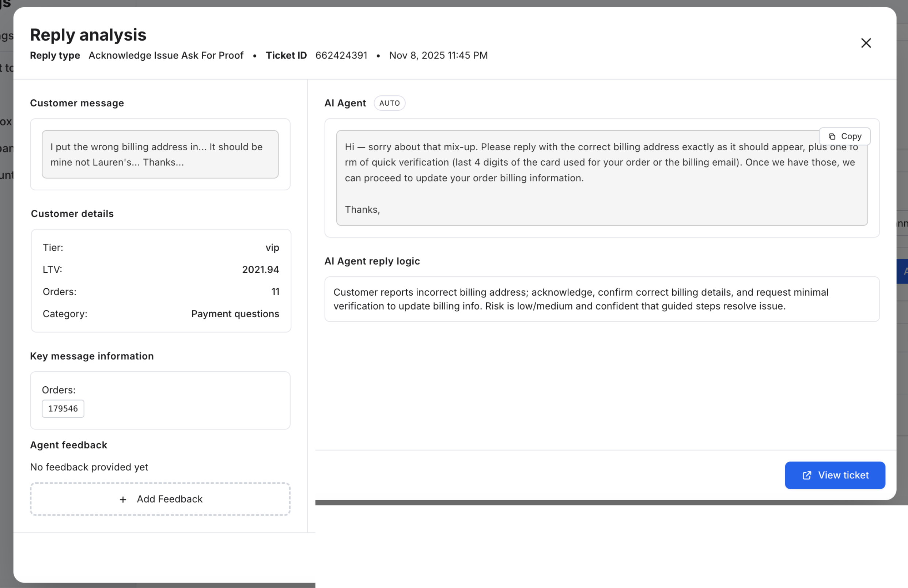Close the Reply analysis dialog

pyautogui.click(x=865, y=43)
